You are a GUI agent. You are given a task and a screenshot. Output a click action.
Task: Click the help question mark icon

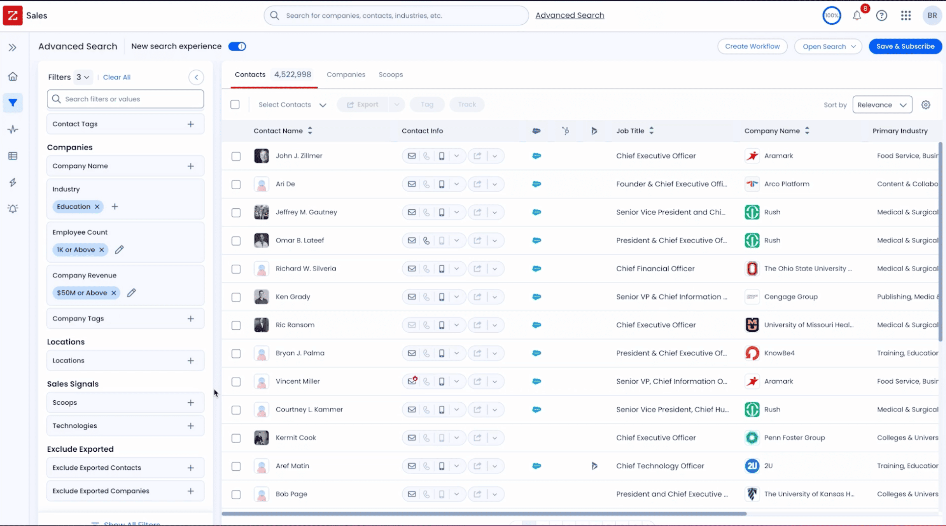[x=881, y=16]
